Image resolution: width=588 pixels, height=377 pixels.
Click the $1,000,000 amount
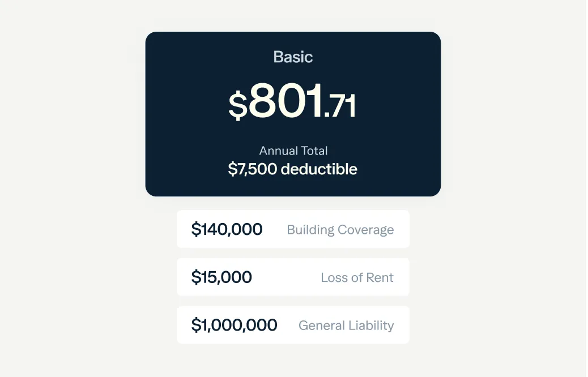point(234,325)
